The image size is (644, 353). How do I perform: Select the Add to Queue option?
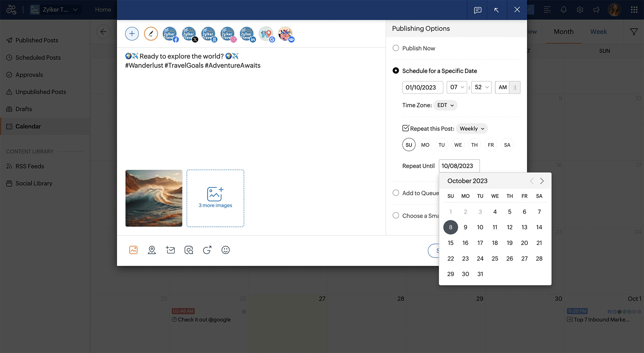point(396,193)
